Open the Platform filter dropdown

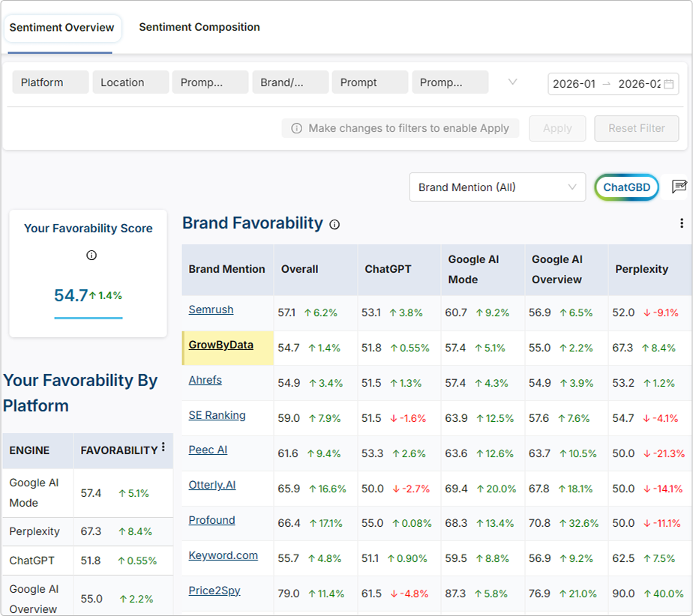50,82
